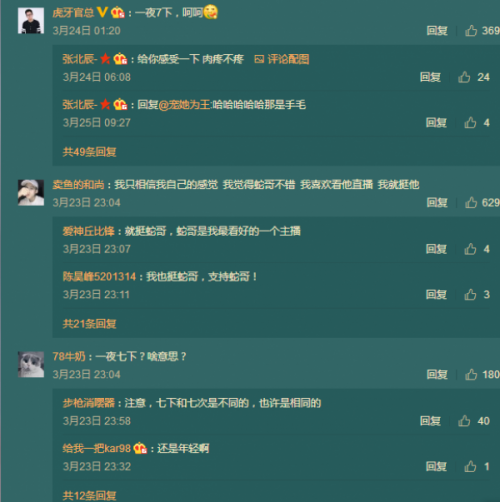This screenshot has width=500, height=502.
Task: Like the comment by 虎牙官总 with 369 likes
Action: (x=471, y=31)
